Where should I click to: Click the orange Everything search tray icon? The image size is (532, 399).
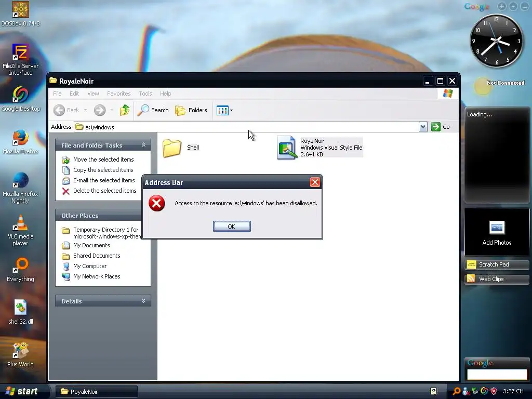pos(457,391)
